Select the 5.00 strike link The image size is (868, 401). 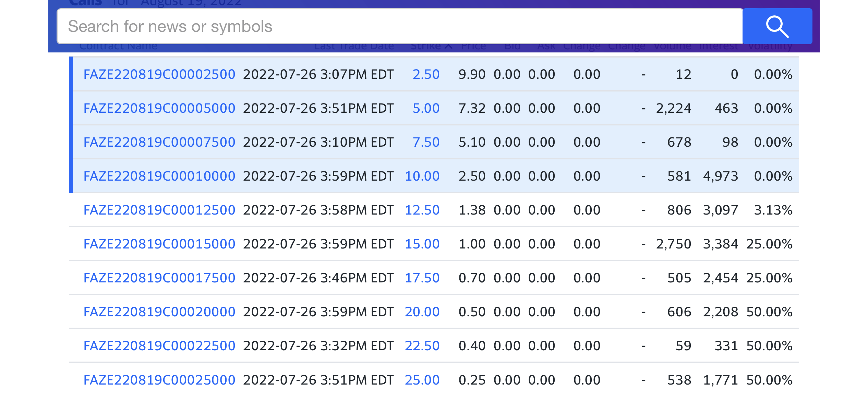coord(426,108)
